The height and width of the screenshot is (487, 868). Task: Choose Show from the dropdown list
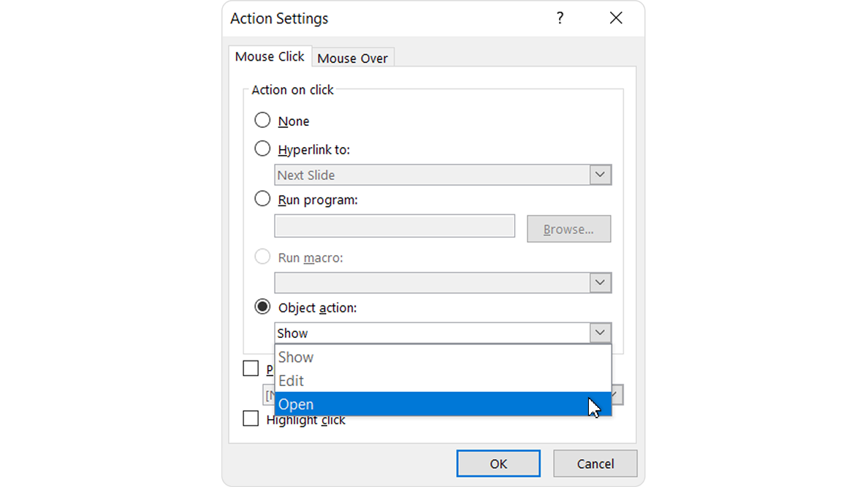[443, 357]
